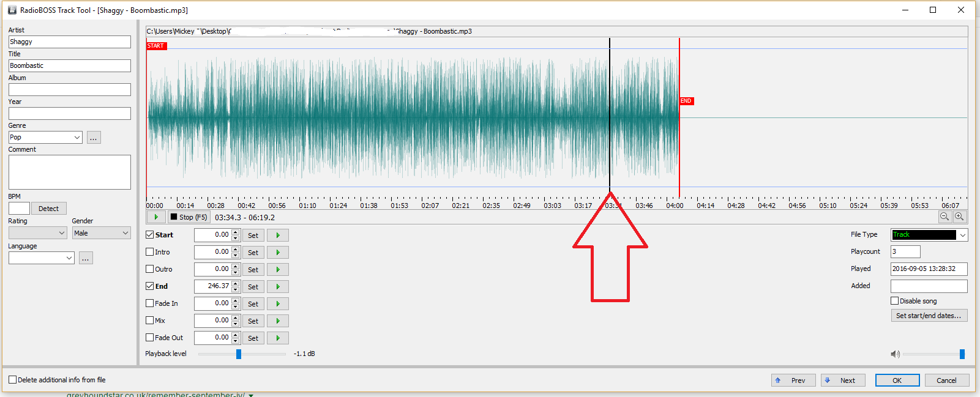Increase the Mix value with spinner
Image resolution: width=980 pixels, height=397 pixels.
point(236,317)
